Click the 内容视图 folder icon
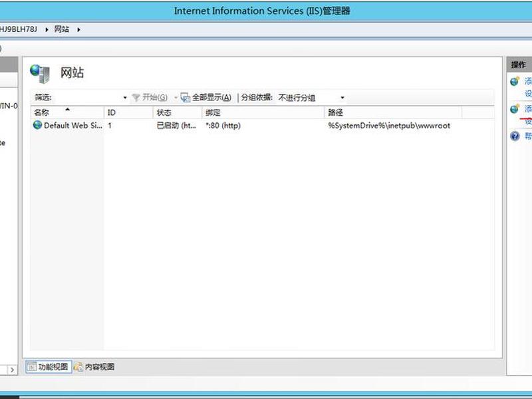 (x=78, y=367)
